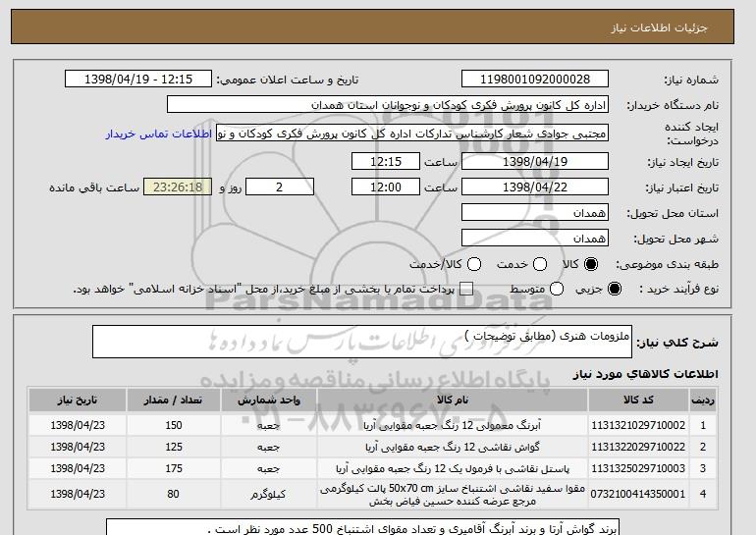
Task: Select the خدمت radio button
Action: [x=540, y=264]
